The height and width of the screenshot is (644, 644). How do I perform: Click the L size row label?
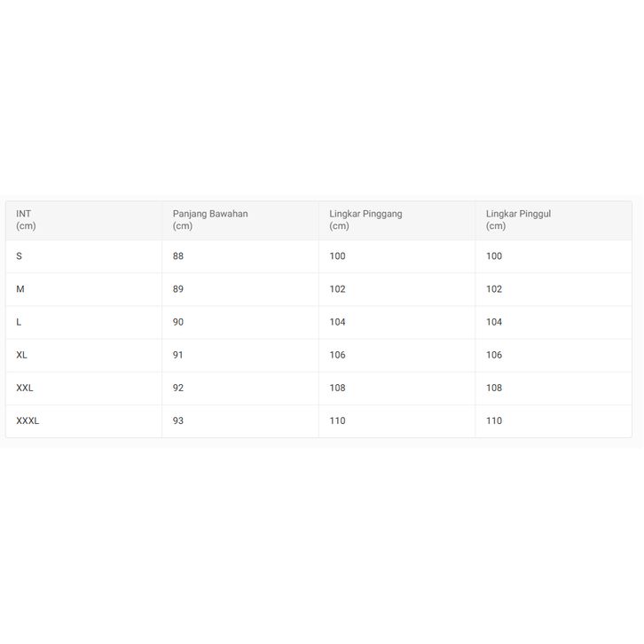20,322
